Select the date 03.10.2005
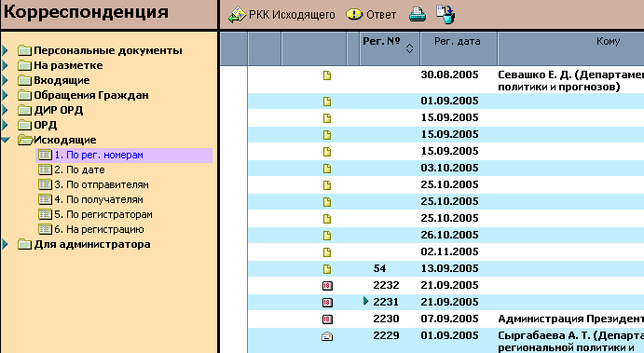The height and width of the screenshot is (353, 644). (x=450, y=168)
